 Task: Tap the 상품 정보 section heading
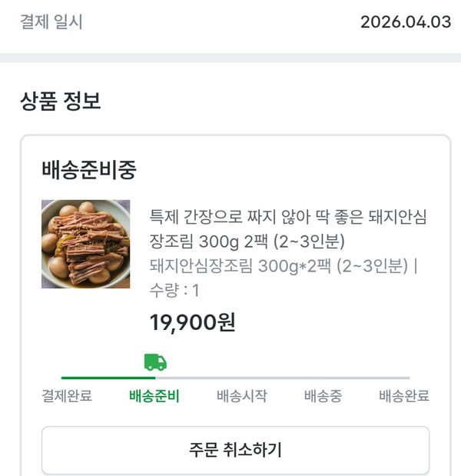tap(61, 101)
